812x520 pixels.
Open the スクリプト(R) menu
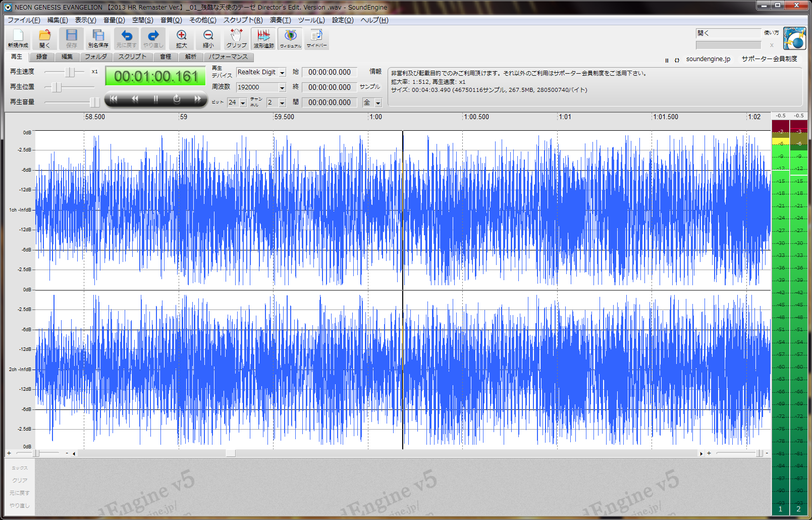[243, 20]
